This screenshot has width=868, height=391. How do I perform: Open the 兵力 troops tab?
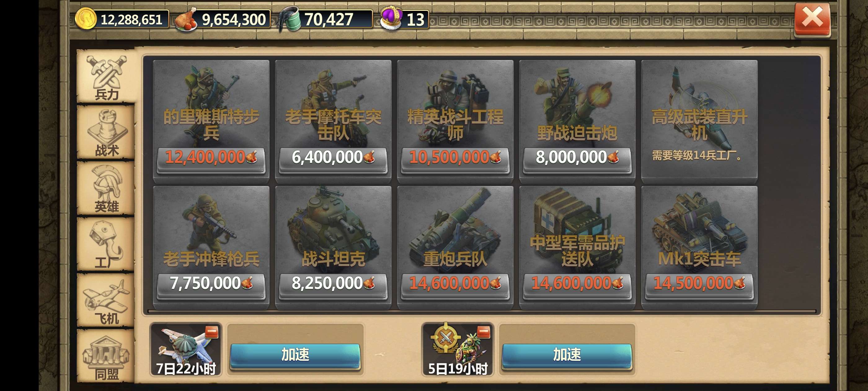click(106, 77)
